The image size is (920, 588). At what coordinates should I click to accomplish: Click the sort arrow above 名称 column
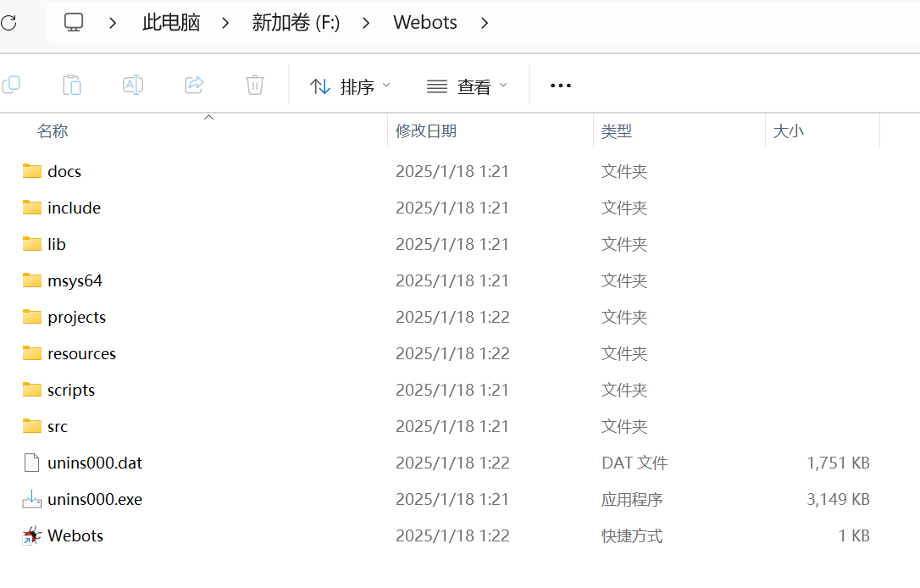[208, 118]
